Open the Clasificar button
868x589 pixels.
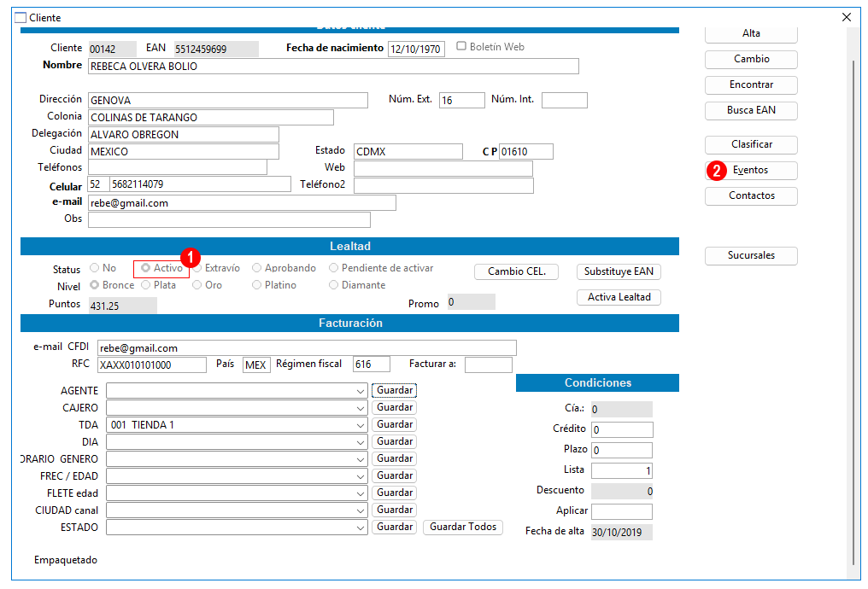751,144
